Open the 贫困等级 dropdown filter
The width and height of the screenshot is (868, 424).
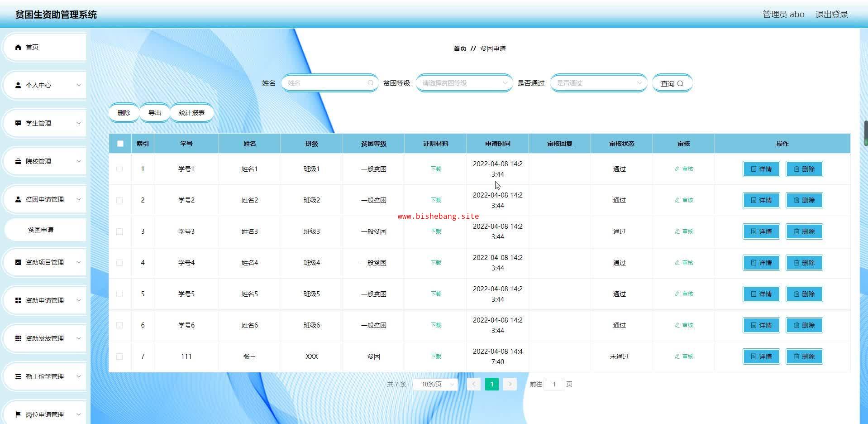coord(464,83)
